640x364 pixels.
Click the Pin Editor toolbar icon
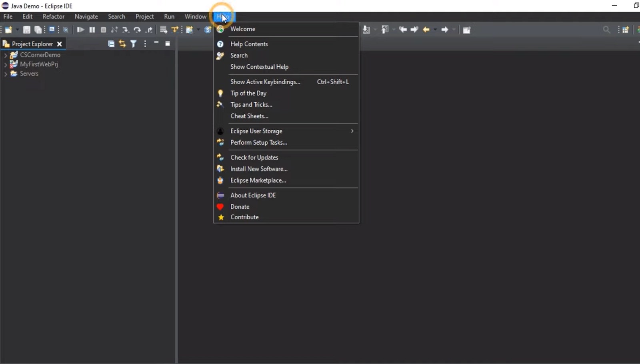(466, 30)
